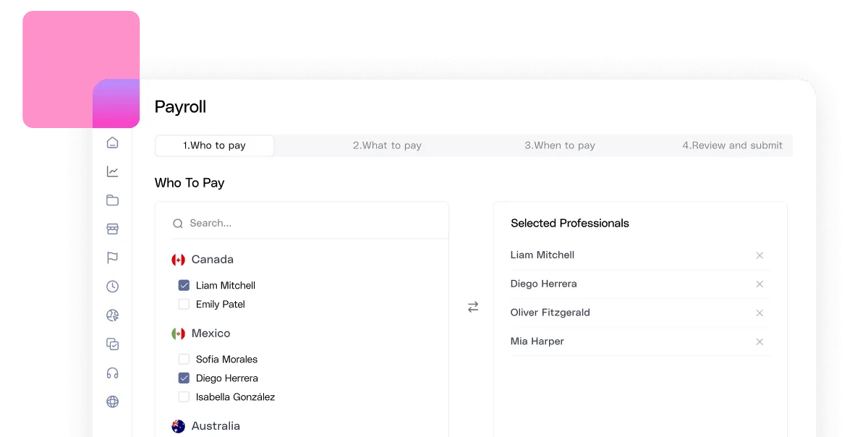
Task: Check the Sofia Morales checkbox
Action: click(184, 359)
